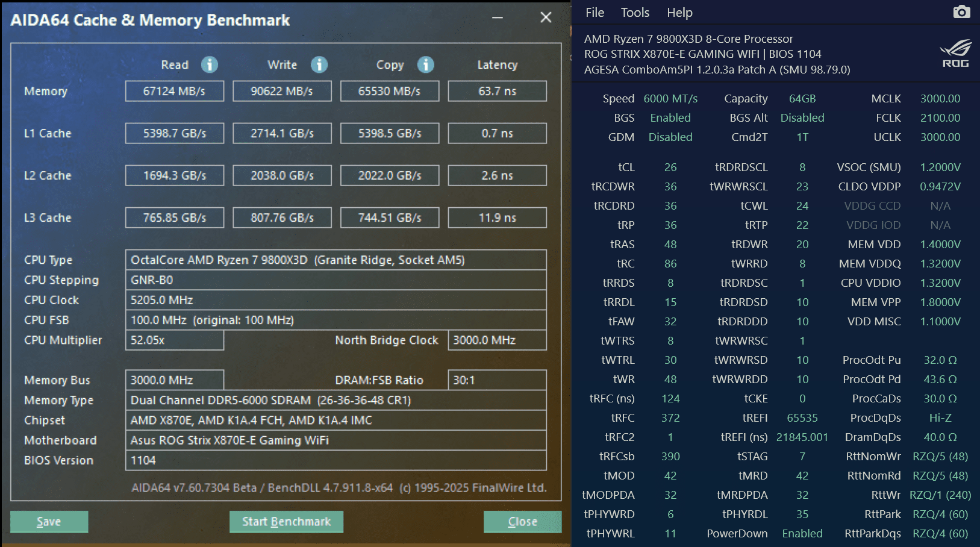Image resolution: width=980 pixels, height=547 pixels.
Task: Click the ROG logo icon
Action: click(956, 54)
